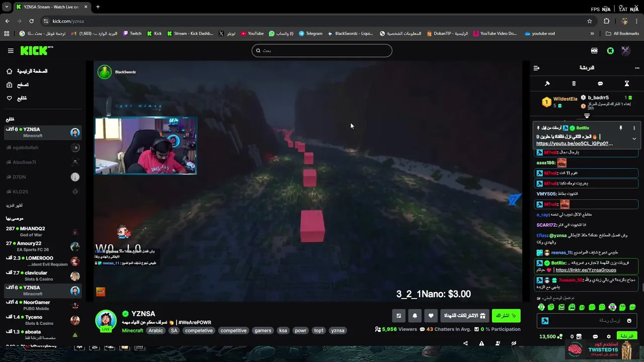
Task: Select the Minecraft category link
Action: point(132,331)
